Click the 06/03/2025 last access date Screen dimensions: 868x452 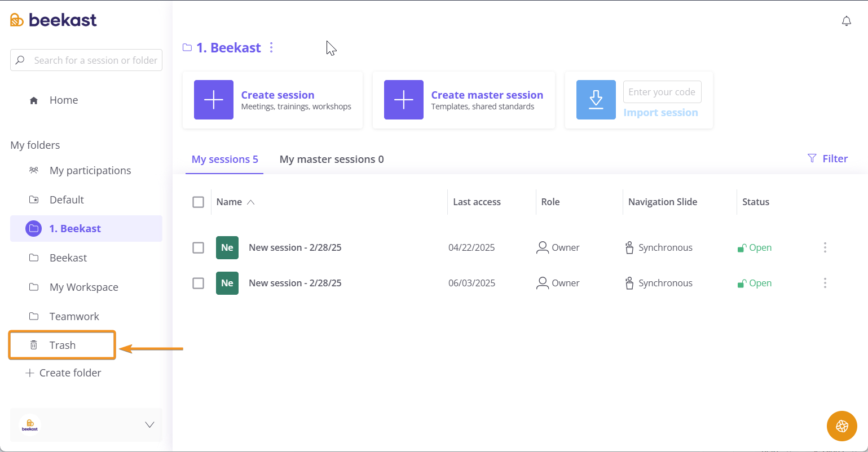tap(472, 283)
